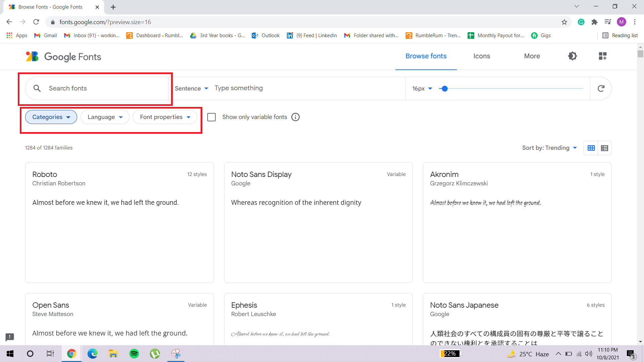Reset preview with the refresh icon
This screenshot has width=644, height=362.
tap(601, 88)
